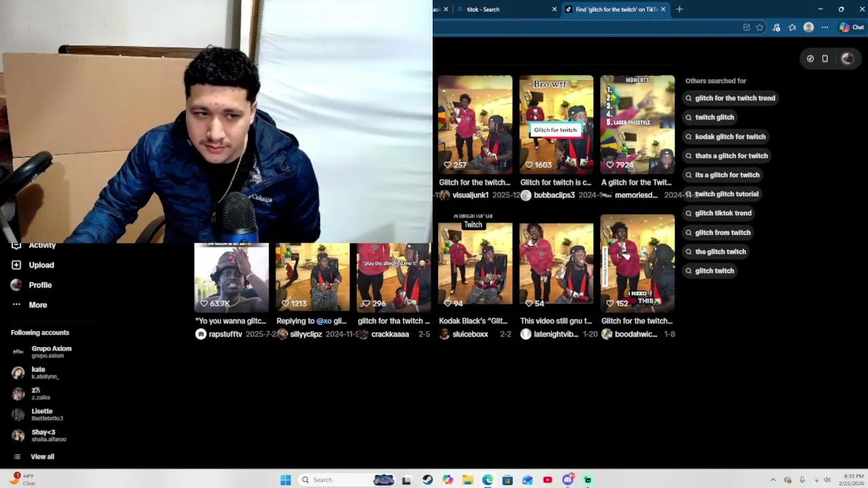Open a new browser tab

coord(679,9)
